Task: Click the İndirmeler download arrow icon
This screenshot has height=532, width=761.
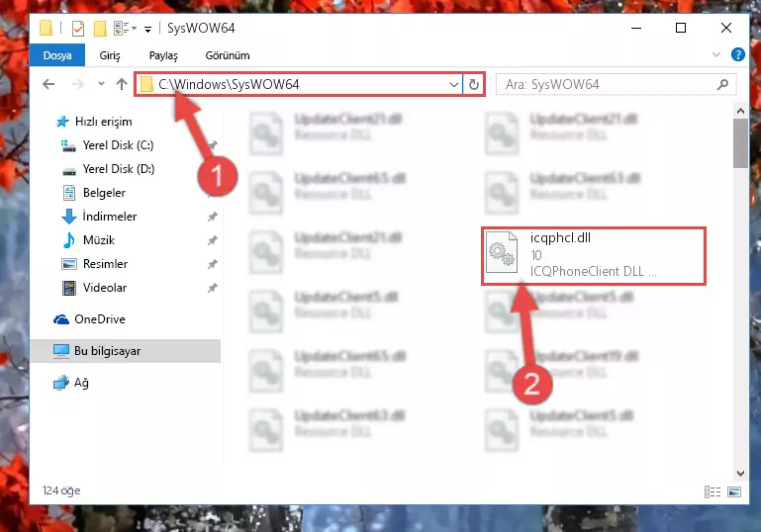Action: click(x=69, y=217)
